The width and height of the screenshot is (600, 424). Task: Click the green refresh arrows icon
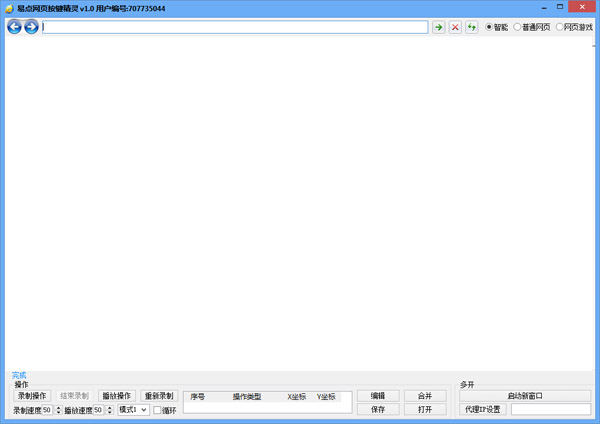click(x=471, y=27)
